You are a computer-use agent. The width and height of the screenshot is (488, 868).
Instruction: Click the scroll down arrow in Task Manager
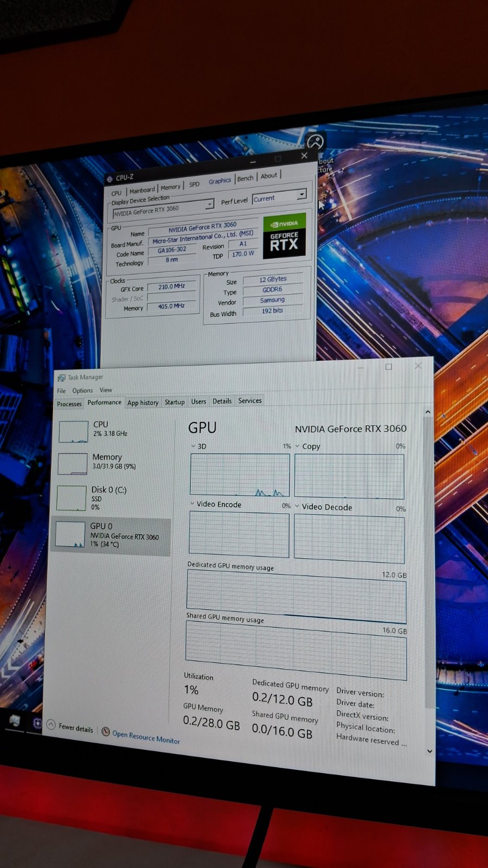(x=429, y=751)
